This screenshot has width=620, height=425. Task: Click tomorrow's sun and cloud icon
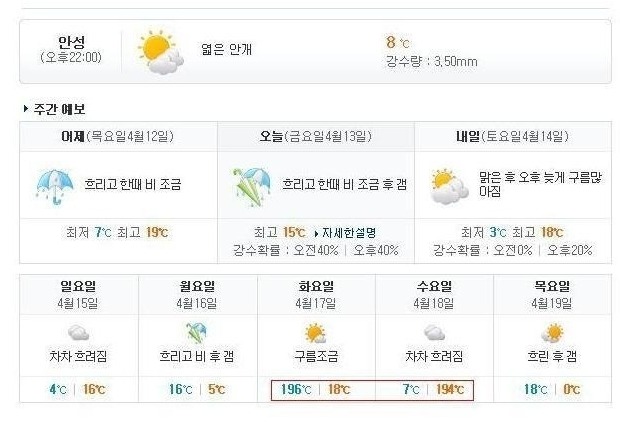pos(446,185)
